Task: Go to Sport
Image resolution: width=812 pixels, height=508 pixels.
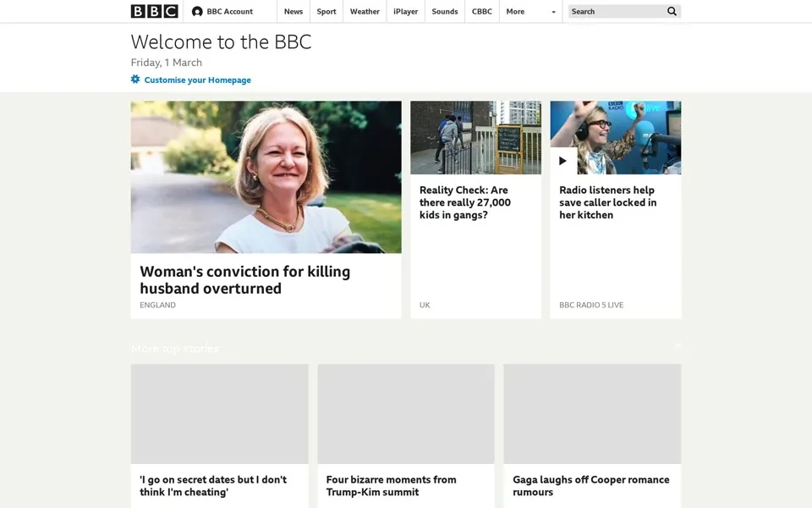Action: point(326,11)
